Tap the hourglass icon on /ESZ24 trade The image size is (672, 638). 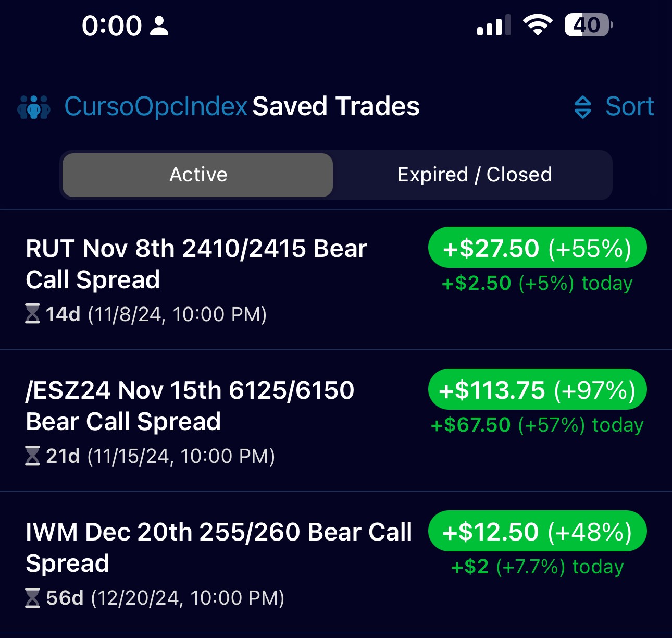point(32,456)
